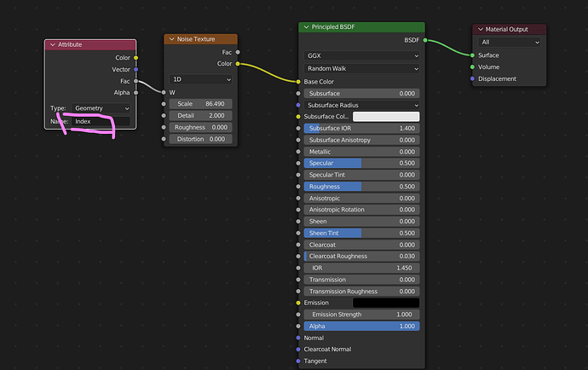Click the Subsurface IOR slider

coord(361,129)
